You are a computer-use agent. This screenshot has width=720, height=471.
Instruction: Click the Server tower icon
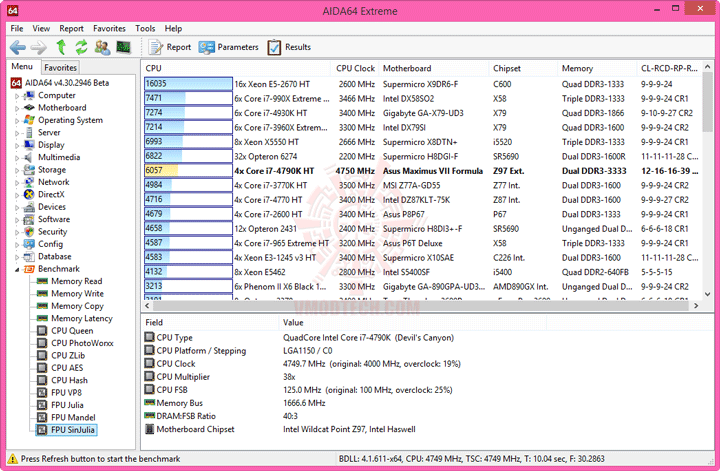click(x=29, y=133)
